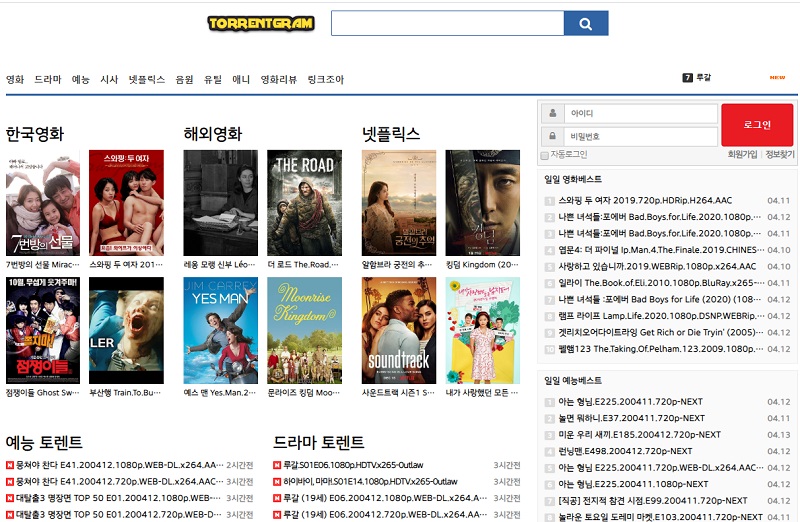Viewport: 800px width, 522px height.
Task: Click the magnifier search button
Action: [x=586, y=23]
